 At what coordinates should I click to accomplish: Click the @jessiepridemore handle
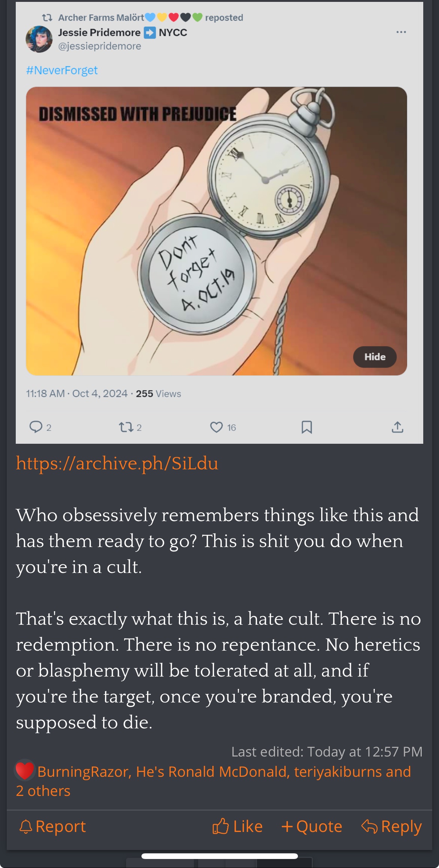click(99, 46)
